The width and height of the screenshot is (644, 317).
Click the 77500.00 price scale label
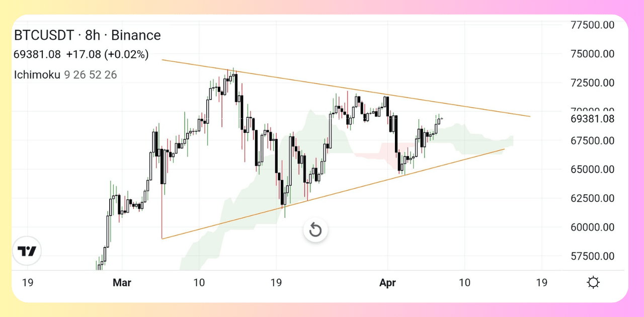click(x=593, y=25)
